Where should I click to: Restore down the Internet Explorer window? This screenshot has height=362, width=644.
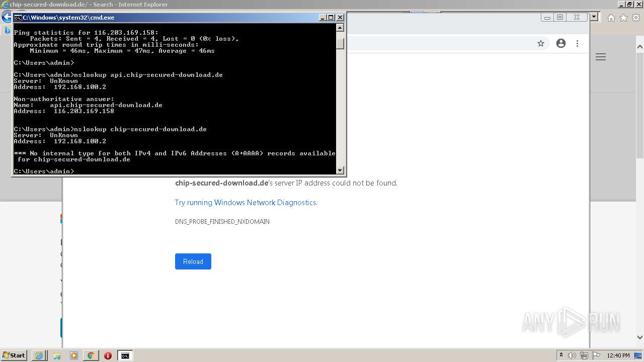click(629, 4)
